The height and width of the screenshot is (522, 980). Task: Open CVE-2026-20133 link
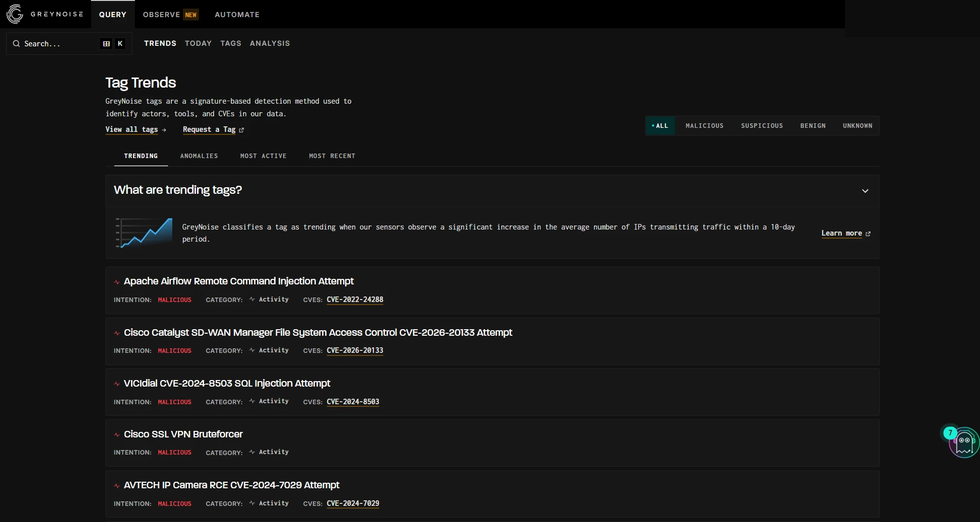(x=355, y=350)
